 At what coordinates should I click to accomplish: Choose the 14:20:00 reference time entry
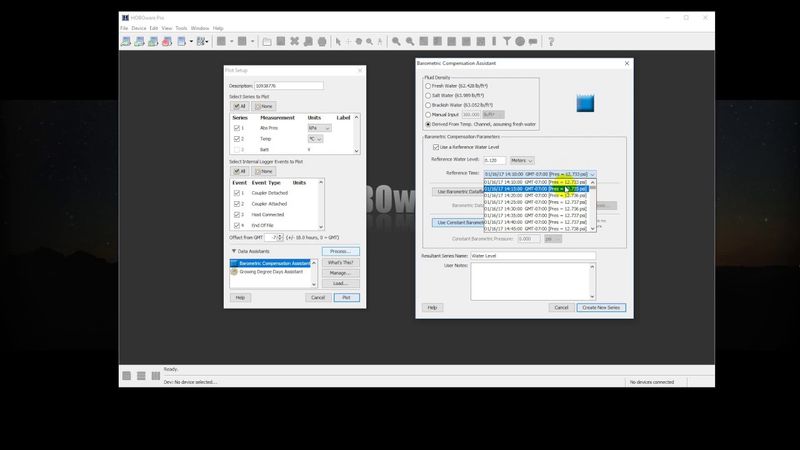pos(535,195)
